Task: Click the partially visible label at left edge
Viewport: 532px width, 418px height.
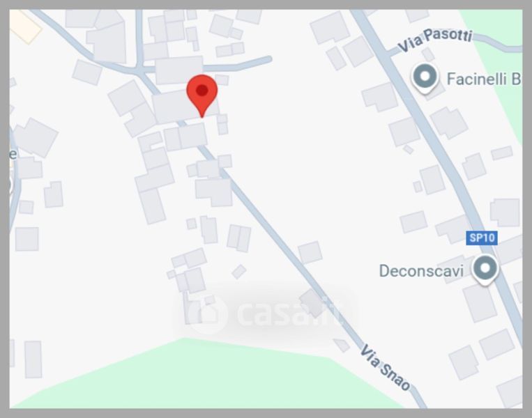Action: 13,154
